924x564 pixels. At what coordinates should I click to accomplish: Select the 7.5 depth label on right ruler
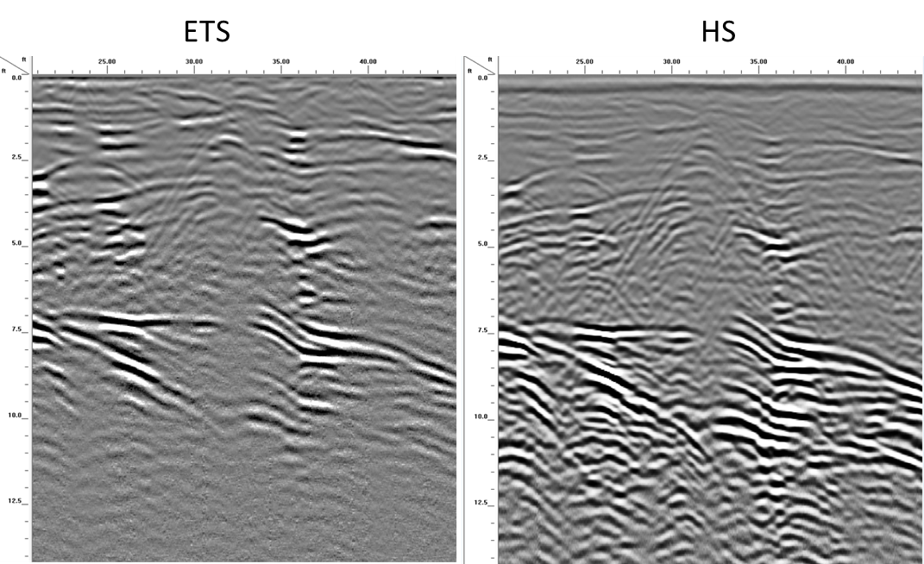coord(484,330)
